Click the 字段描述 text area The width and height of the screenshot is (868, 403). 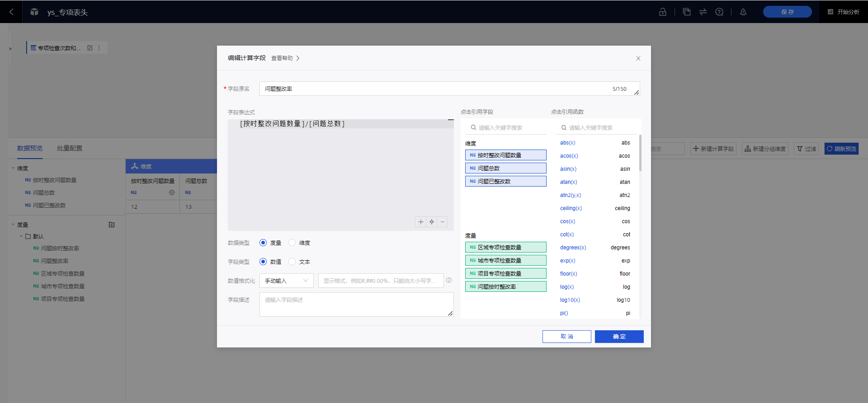coord(357,305)
